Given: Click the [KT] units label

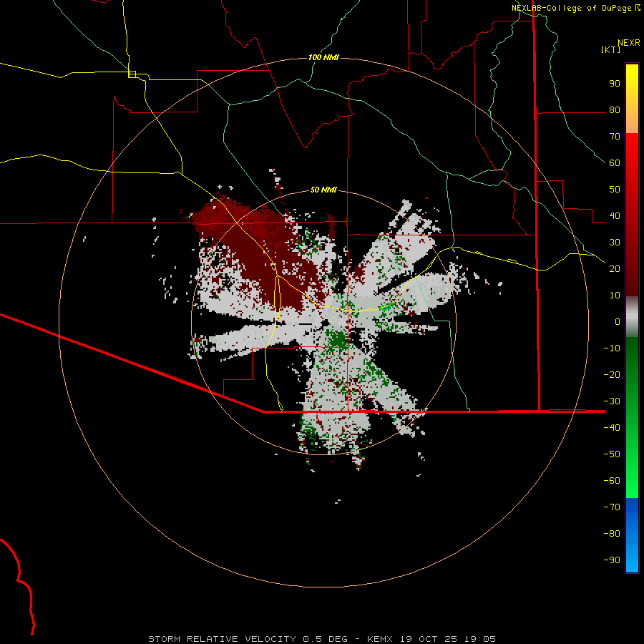Looking at the screenshot, I should (610, 49).
